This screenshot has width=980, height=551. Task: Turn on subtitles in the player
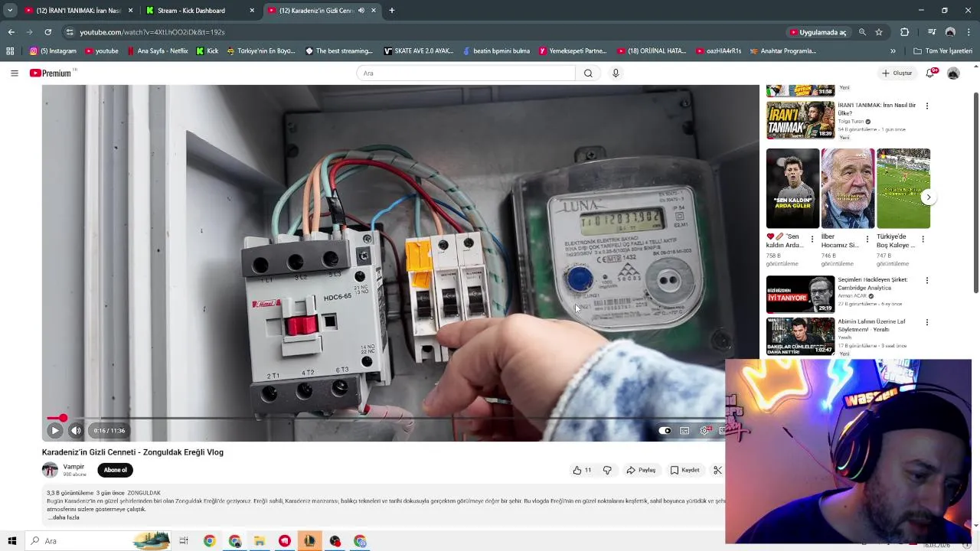684,430
